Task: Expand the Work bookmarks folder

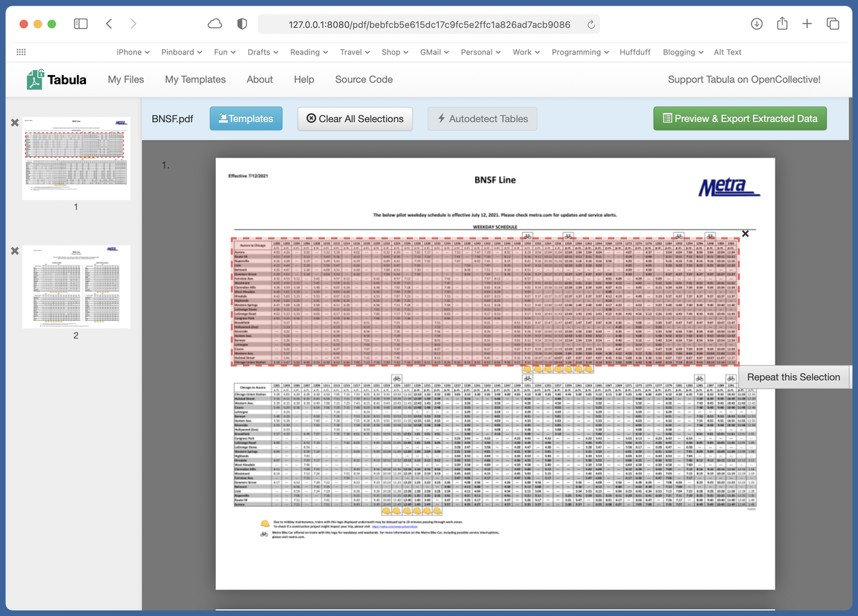Action: point(526,52)
